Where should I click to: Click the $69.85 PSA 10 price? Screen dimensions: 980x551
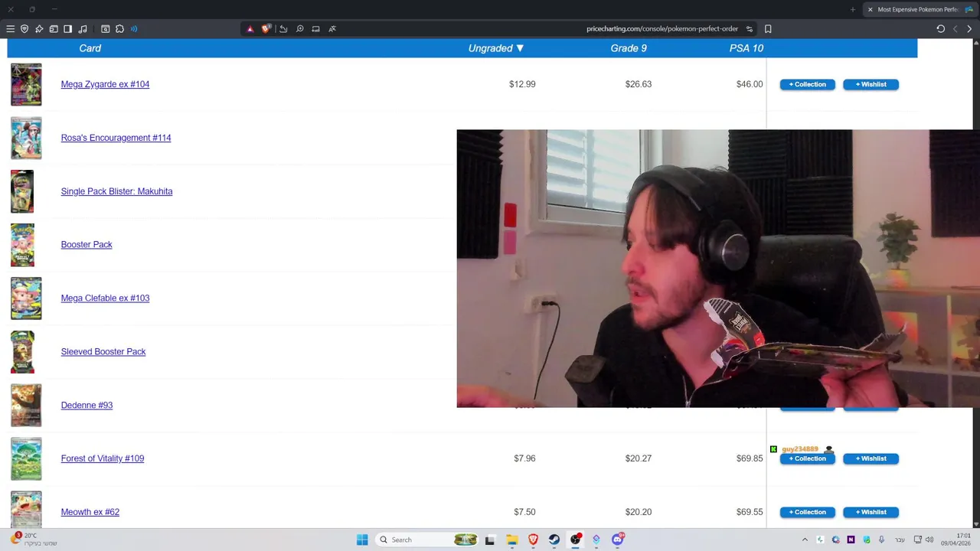750,458
